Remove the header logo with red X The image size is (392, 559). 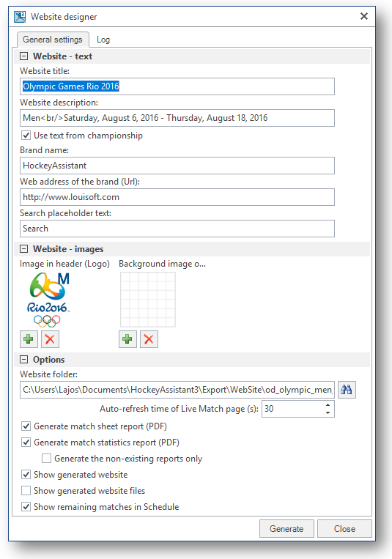(x=50, y=339)
